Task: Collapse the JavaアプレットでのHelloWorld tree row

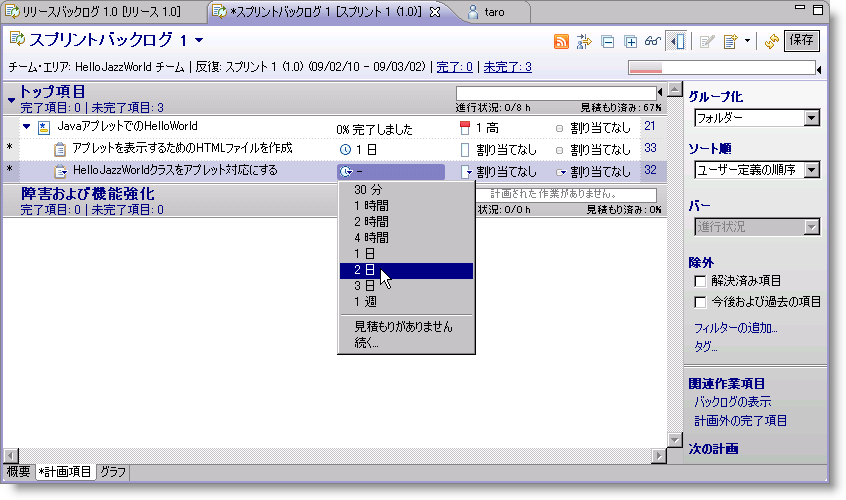Action: 26,127
